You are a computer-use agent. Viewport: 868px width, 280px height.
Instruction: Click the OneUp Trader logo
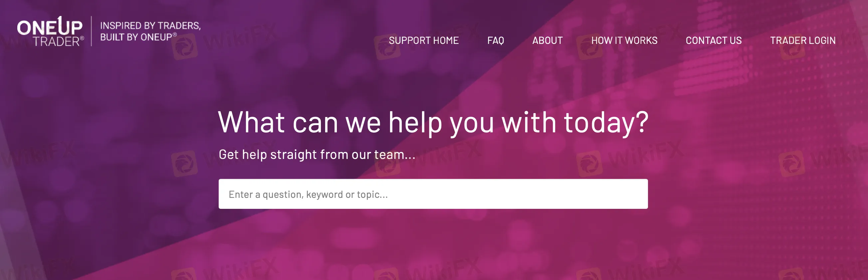[x=50, y=31]
